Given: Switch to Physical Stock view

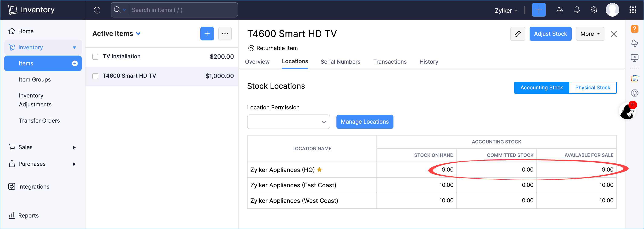Looking at the screenshot, I should pos(593,88).
